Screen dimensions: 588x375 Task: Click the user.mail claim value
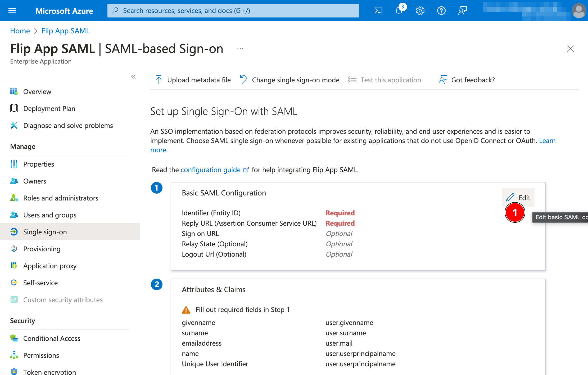tap(339, 343)
